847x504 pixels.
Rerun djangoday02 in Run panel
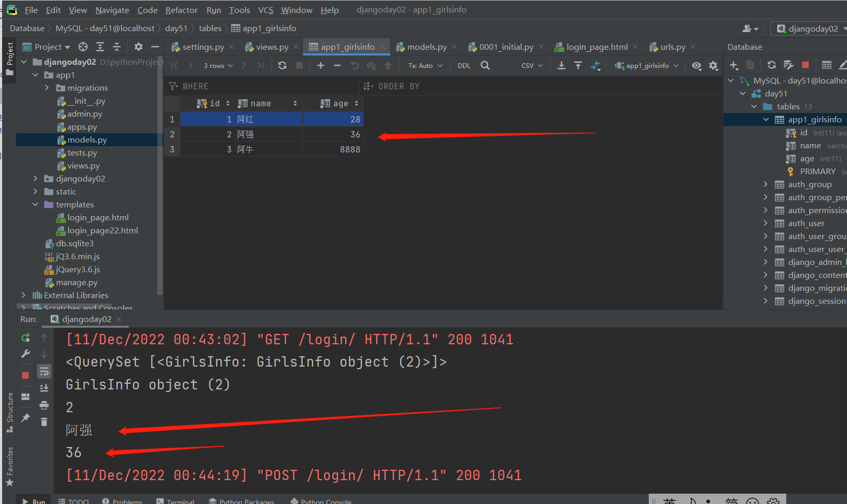point(25,338)
